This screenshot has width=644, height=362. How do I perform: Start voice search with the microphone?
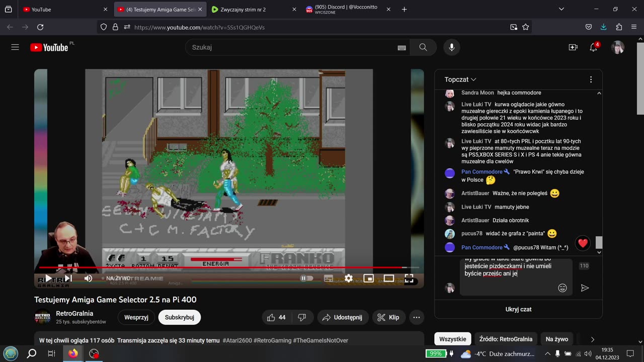[452, 47]
